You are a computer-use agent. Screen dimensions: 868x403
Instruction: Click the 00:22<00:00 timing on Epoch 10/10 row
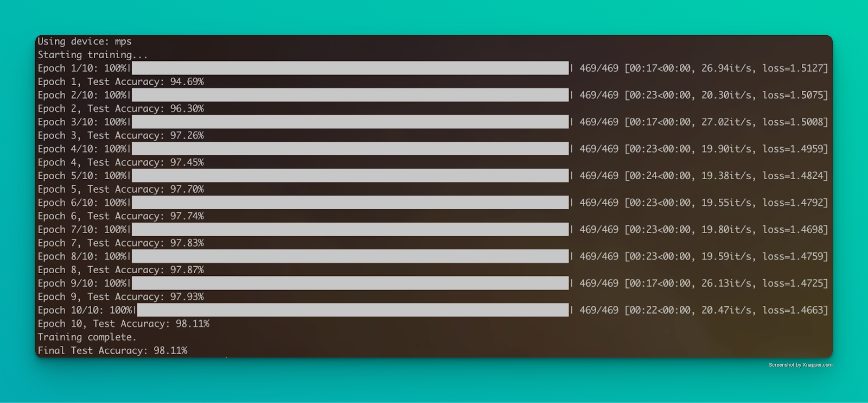(x=660, y=310)
